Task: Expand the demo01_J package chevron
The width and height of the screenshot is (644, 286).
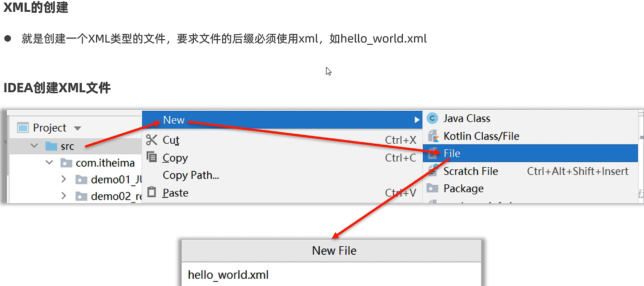Action: (64, 179)
